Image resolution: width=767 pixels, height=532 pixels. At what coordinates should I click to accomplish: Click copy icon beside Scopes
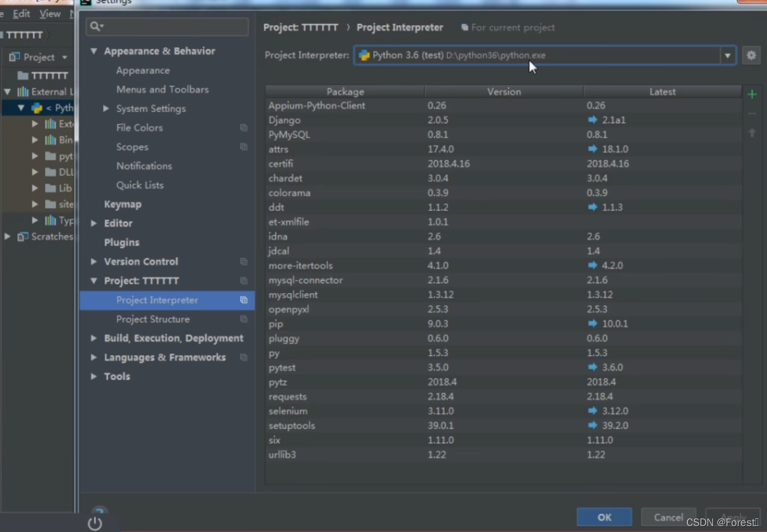pos(243,146)
